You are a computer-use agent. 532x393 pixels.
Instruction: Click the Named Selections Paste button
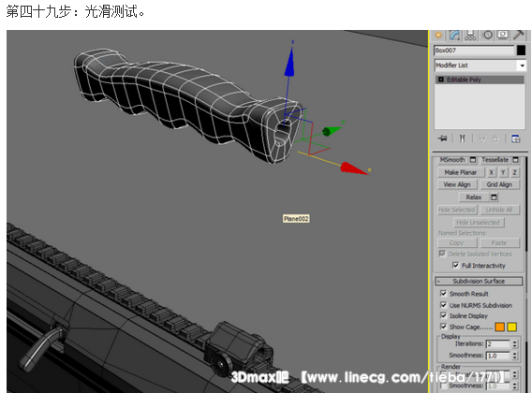pyautogui.click(x=499, y=242)
